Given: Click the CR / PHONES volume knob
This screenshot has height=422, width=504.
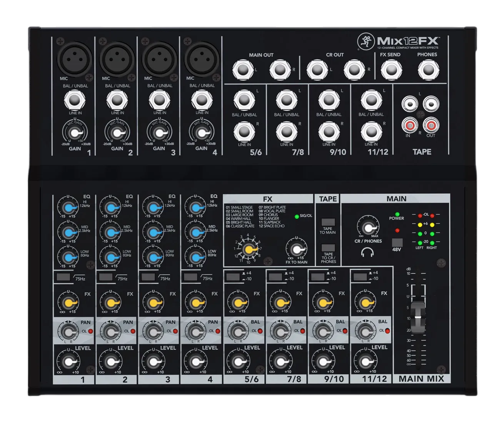Looking at the screenshot, I should 368,226.
